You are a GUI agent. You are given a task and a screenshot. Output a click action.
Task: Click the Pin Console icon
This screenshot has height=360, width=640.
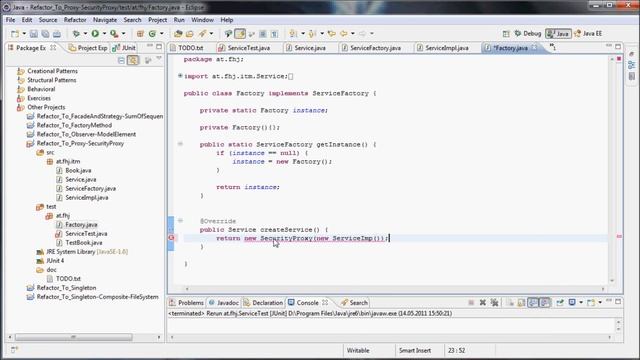click(560, 302)
